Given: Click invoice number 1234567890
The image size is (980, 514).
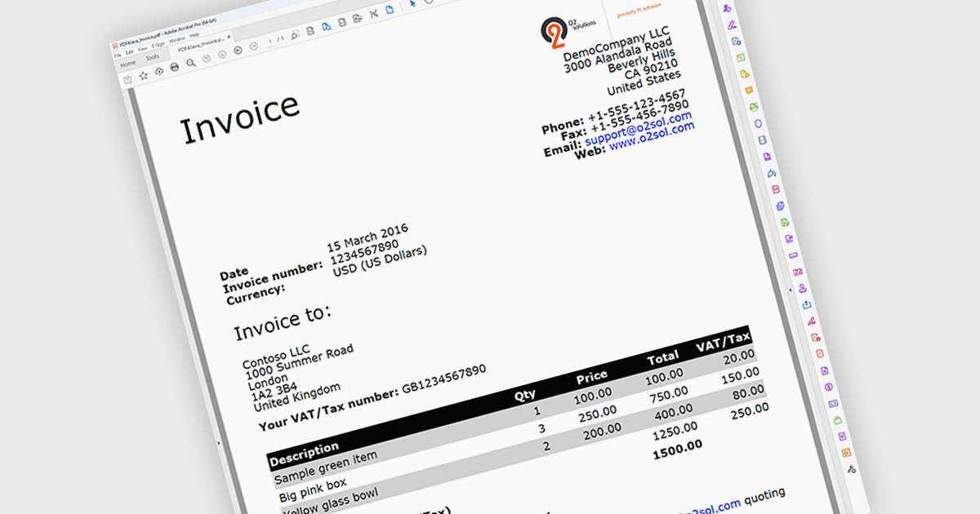Looking at the screenshot, I should pyautogui.click(x=364, y=252).
